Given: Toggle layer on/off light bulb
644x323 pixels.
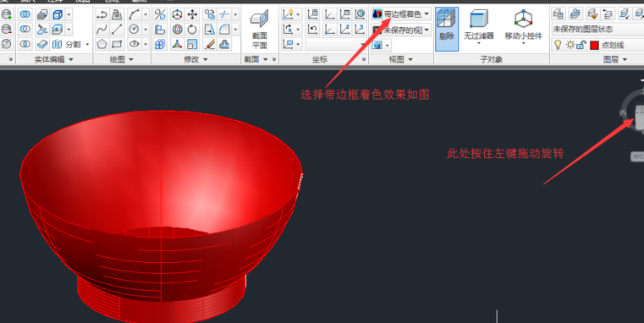Looking at the screenshot, I should pyautogui.click(x=558, y=45).
